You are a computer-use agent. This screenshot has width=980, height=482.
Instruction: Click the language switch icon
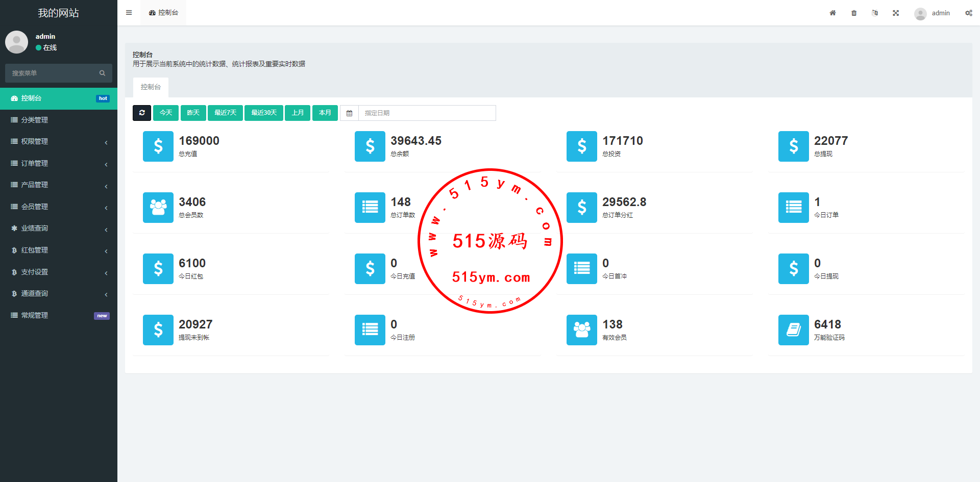(875, 13)
